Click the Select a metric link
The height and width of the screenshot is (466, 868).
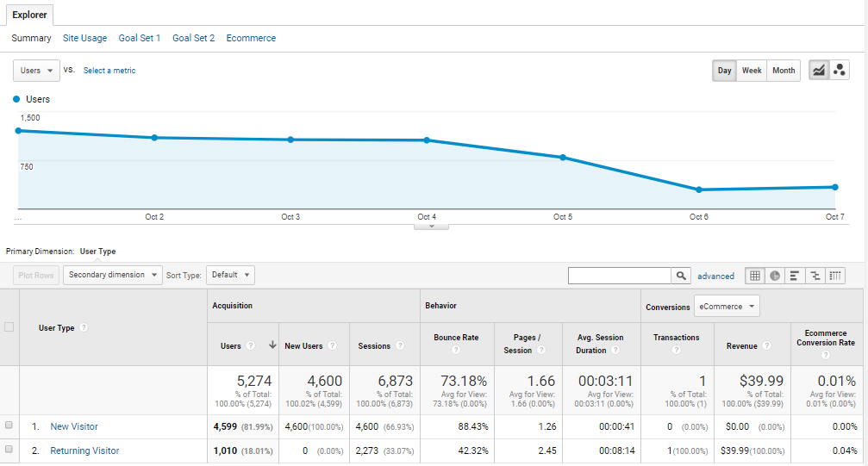pos(109,71)
